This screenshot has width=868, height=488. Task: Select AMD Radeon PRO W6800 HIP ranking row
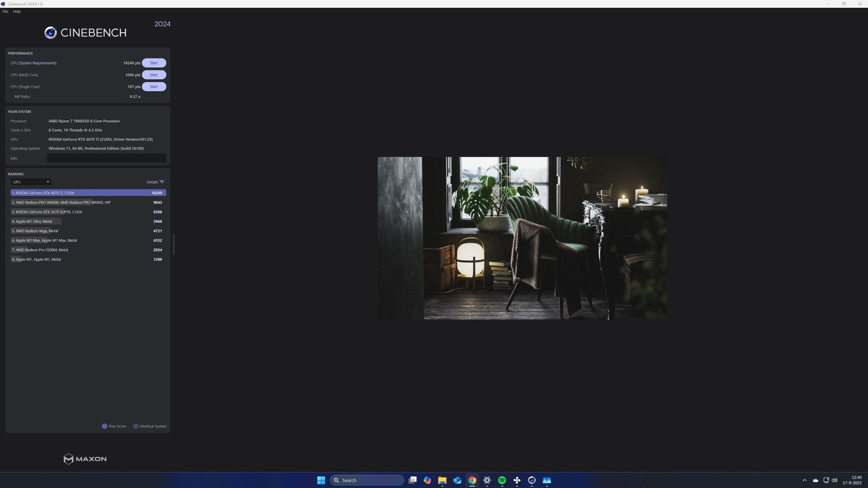(x=88, y=202)
